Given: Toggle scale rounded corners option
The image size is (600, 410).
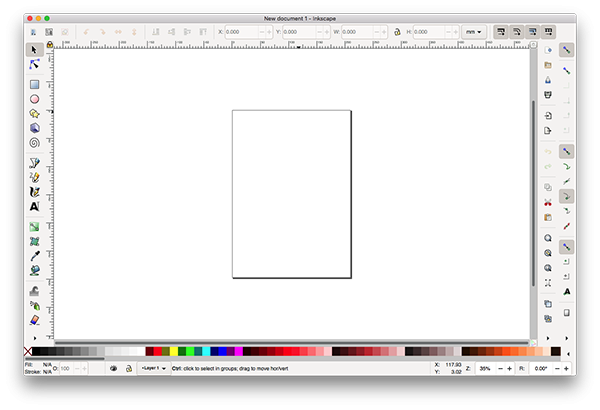Looking at the screenshot, I should tap(517, 32).
